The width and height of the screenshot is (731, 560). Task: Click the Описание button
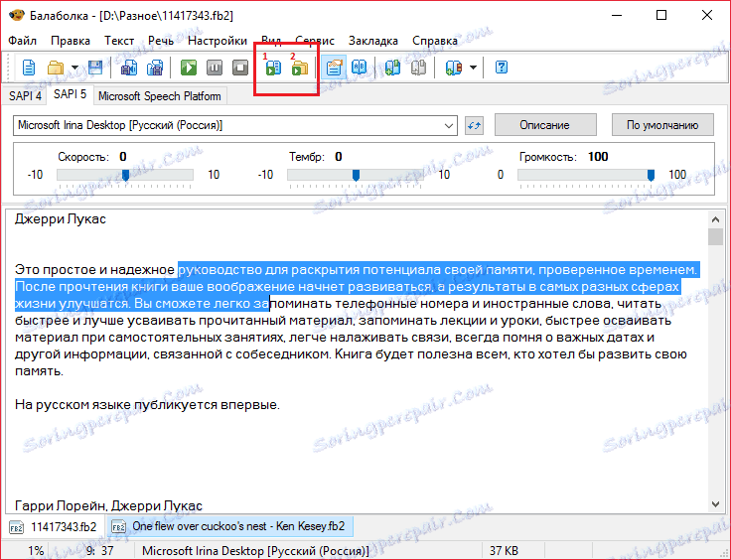(x=545, y=125)
